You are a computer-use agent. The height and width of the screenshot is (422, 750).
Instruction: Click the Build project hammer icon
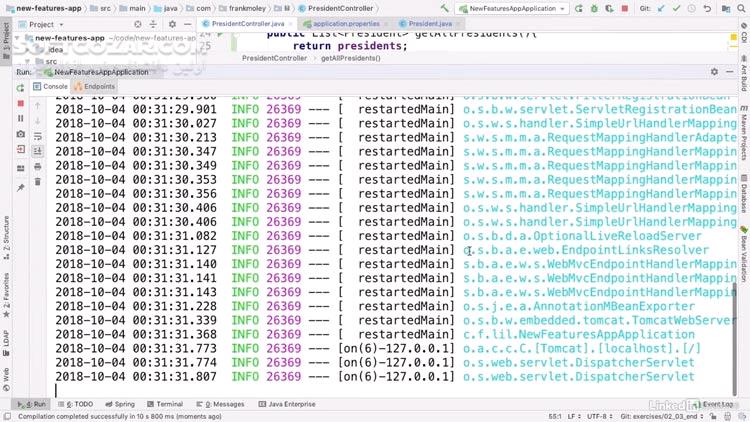pyautogui.click(x=444, y=9)
